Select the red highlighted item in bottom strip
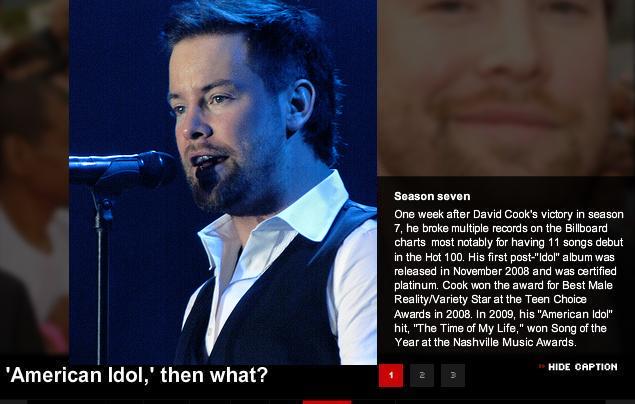Image resolution: width=635 pixels, height=404 pixels. (x=327, y=402)
